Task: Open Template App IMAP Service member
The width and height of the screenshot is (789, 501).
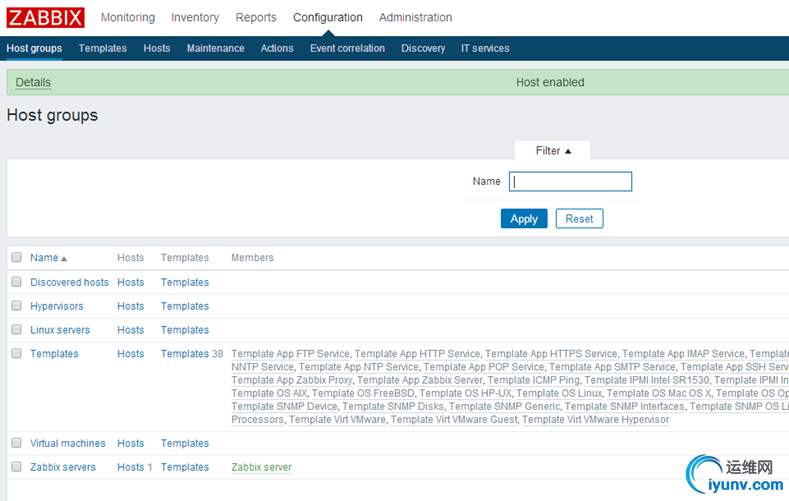Action: click(x=683, y=354)
